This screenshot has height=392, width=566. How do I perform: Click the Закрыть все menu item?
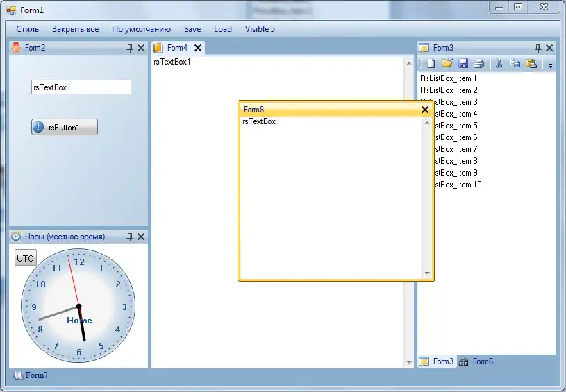[x=76, y=29]
